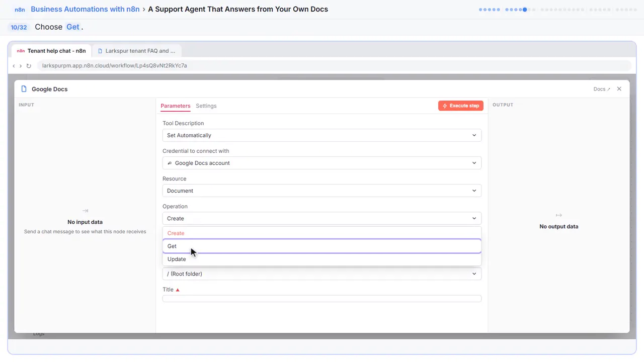Click into the Title input field
This screenshot has height=362, width=644.
point(322,299)
